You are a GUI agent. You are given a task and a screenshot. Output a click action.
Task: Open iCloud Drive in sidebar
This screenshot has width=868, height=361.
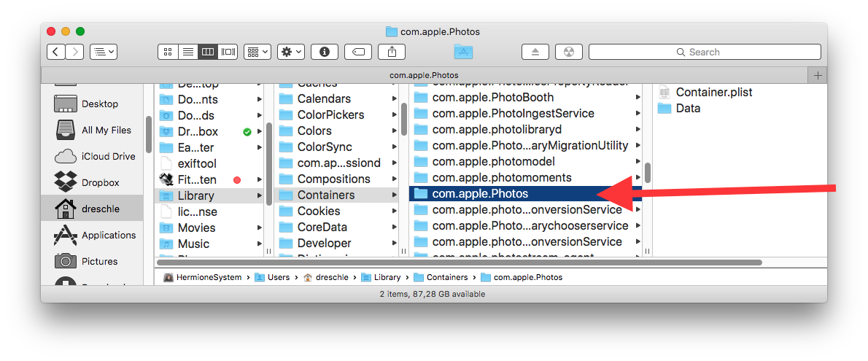92,156
